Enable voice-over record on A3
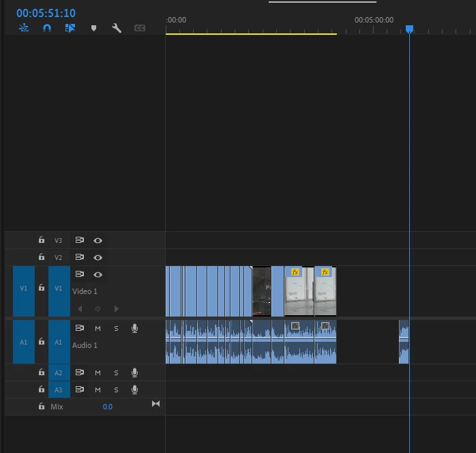 pyautogui.click(x=135, y=390)
